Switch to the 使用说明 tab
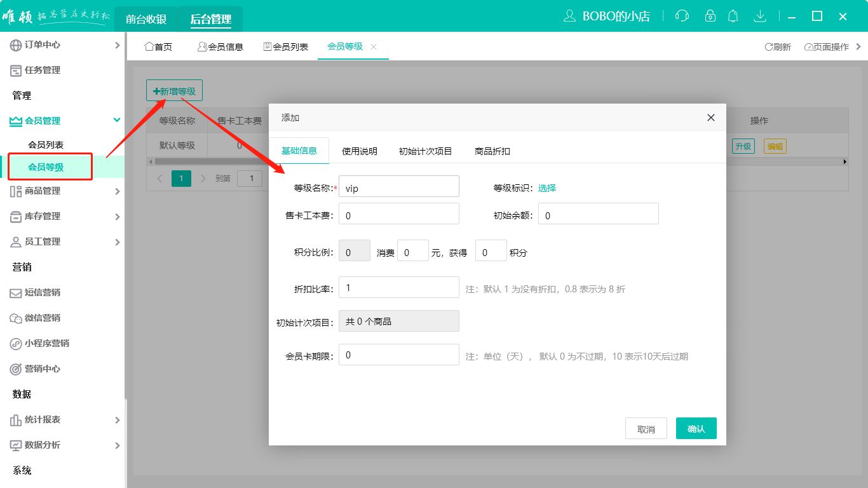Viewport: 868px width, 488px height. [360, 151]
